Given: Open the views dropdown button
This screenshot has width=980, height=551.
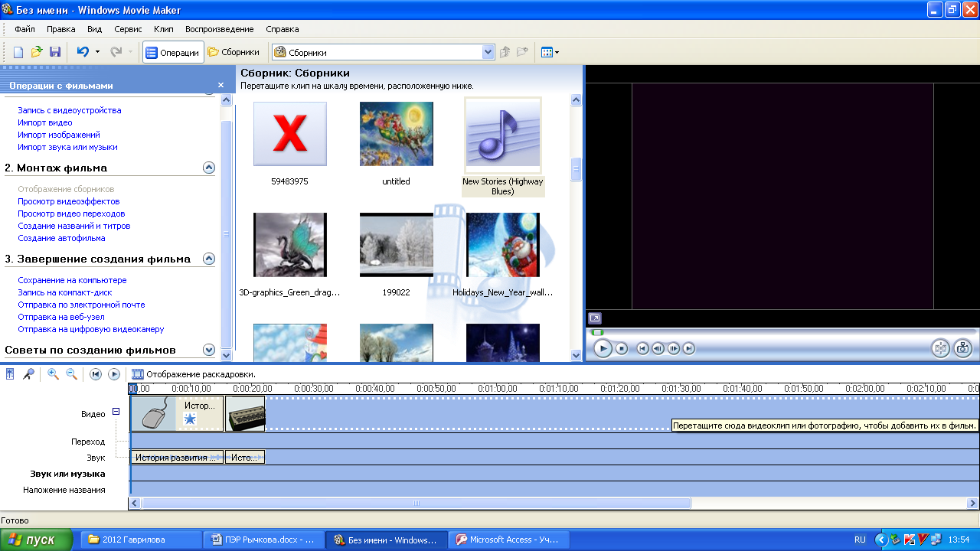Looking at the screenshot, I should pyautogui.click(x=549, y=53).
